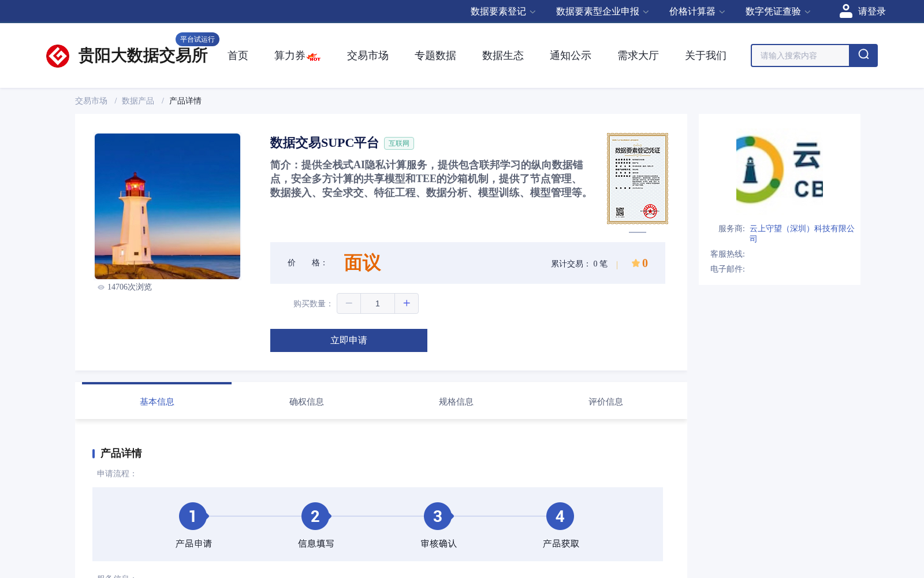Click the 产品详情 section heading
Viewport: 924px width, 578px height.
click(x=121, y=453)
